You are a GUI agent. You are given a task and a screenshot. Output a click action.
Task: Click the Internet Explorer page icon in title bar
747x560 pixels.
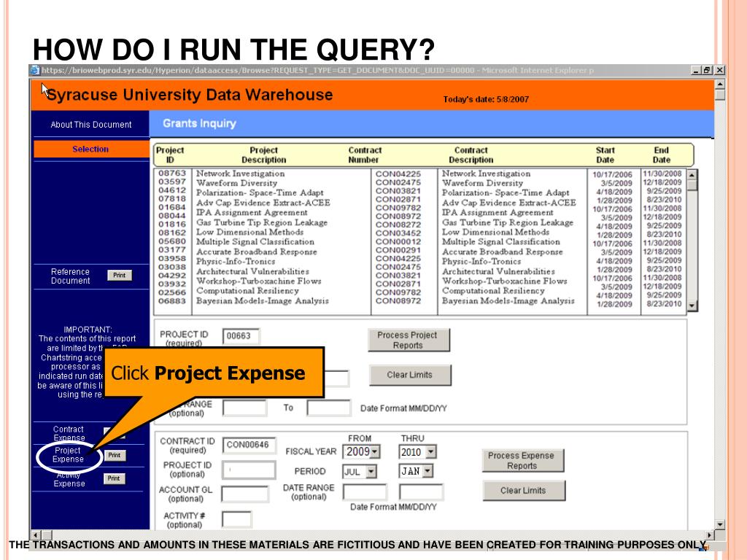click(x=34, y=71)
